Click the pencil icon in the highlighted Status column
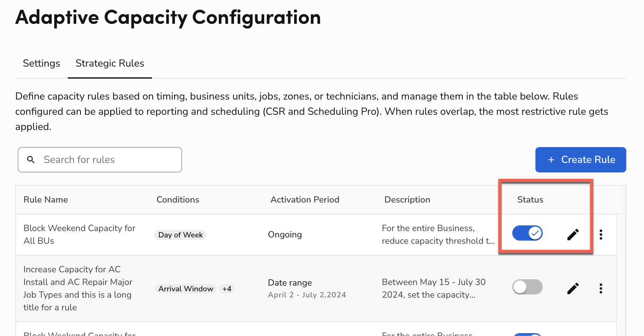Screen dimensions: 644x336 [573, 234]
